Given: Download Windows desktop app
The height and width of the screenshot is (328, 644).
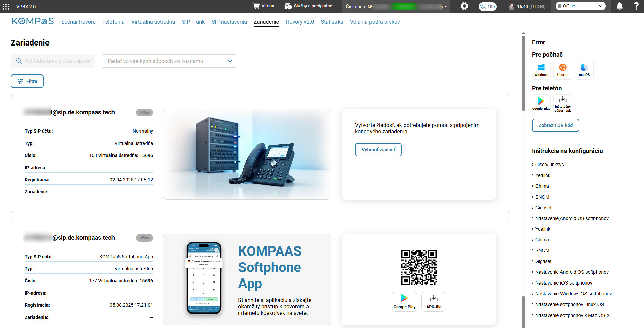Looking at the screenshot, I should click(541, 70).
